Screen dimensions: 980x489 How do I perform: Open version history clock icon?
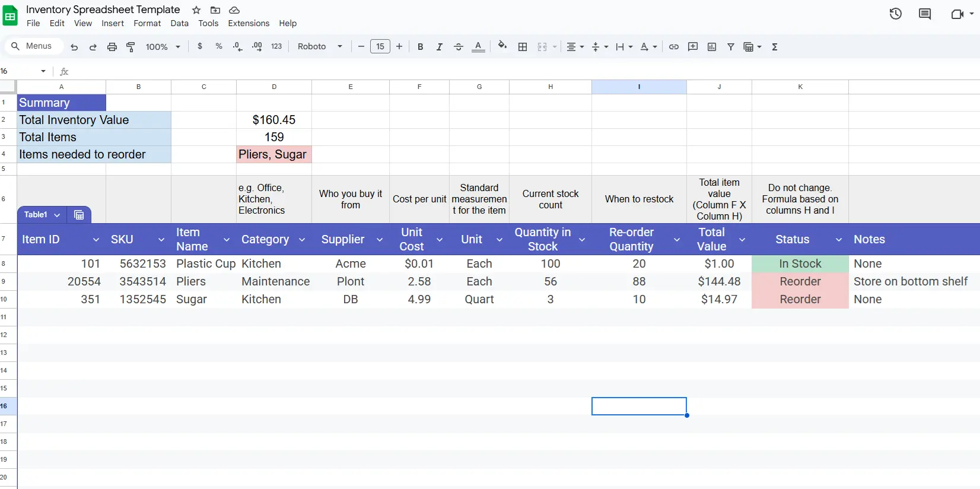(x=895, y=14)
